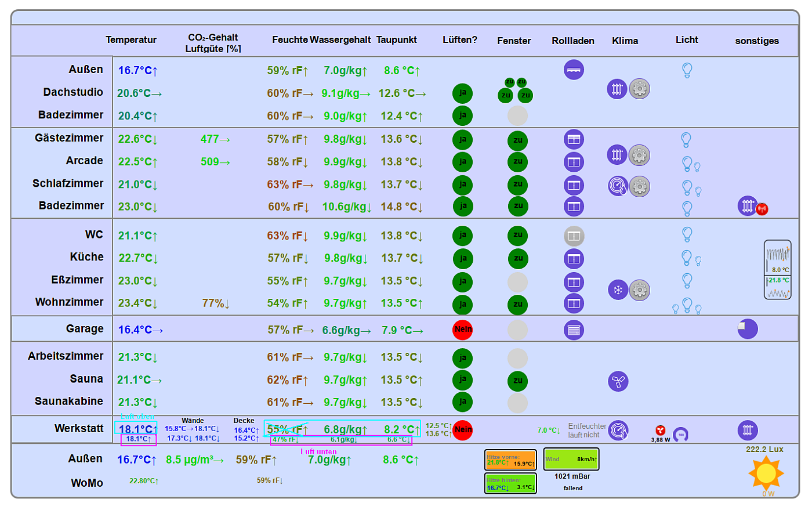Click the Garage door icon
This screenshot has height=510, width=812.
(574, 330)
